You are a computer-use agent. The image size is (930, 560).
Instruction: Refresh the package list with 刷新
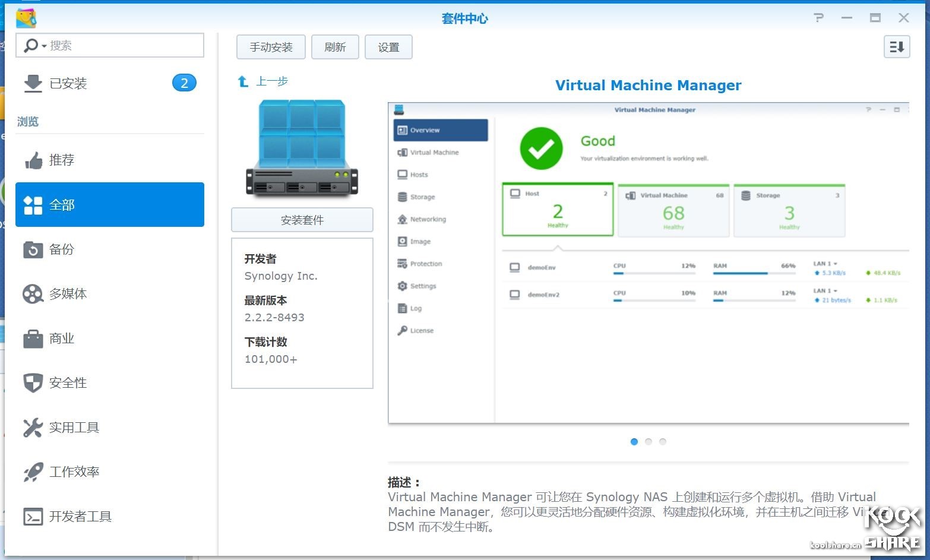(335, 47)
